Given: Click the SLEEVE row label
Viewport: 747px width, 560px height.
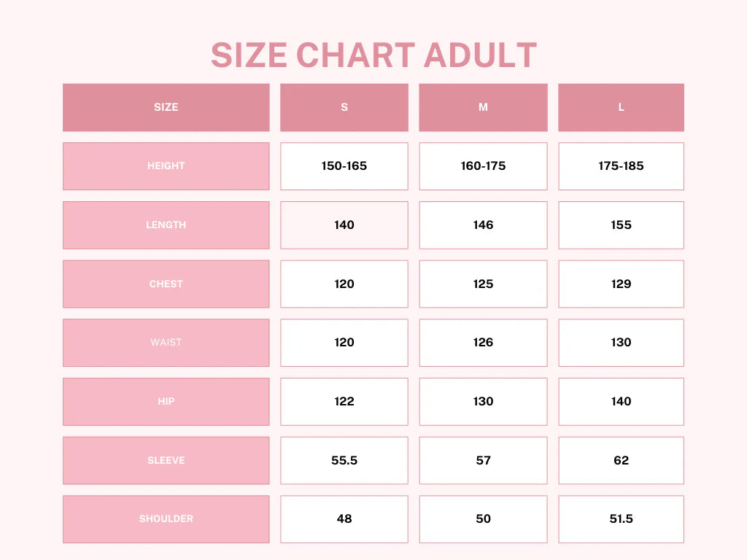Looking at the screenshot, I should 166,461.
